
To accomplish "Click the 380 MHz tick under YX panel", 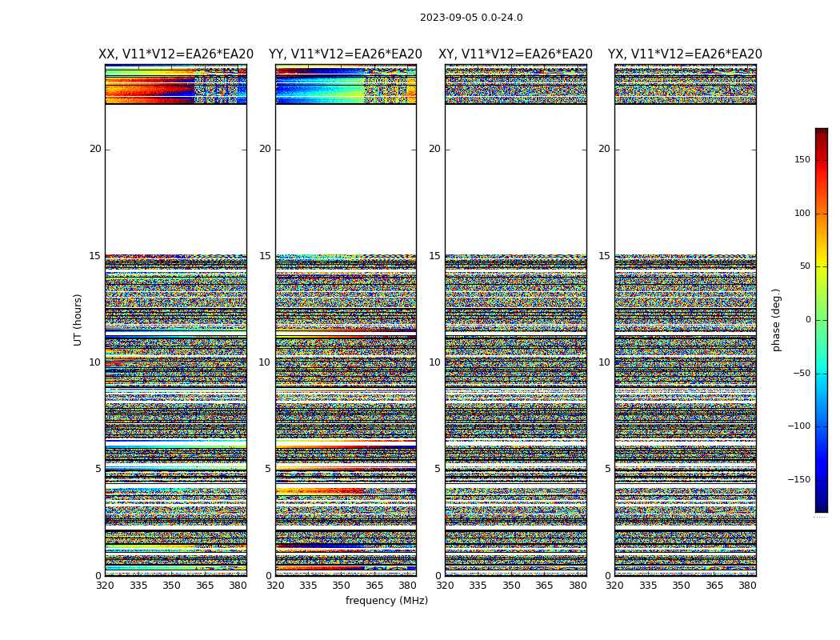I will point(747,586).
